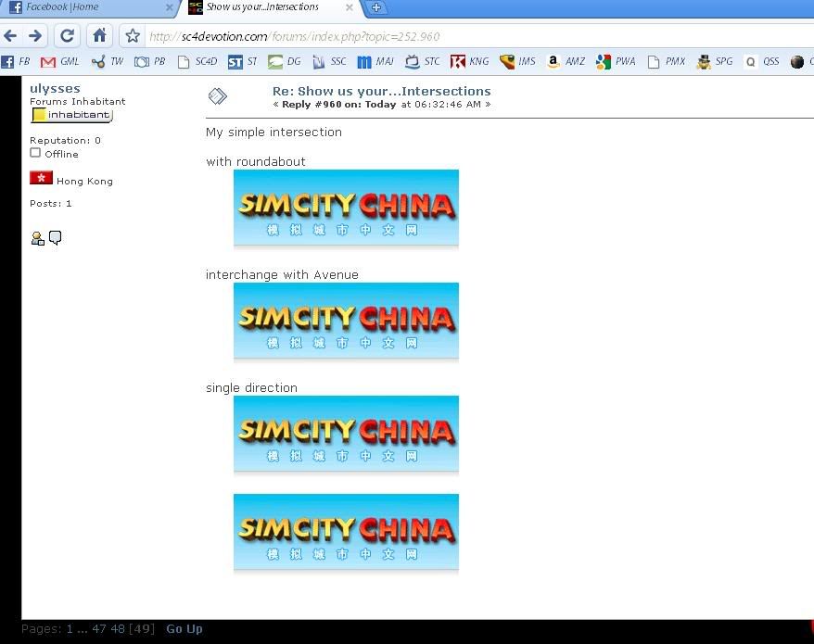Screen dimensions: 814x644
Task: Open the TW bookmark
Action: [x=107, y=62]
